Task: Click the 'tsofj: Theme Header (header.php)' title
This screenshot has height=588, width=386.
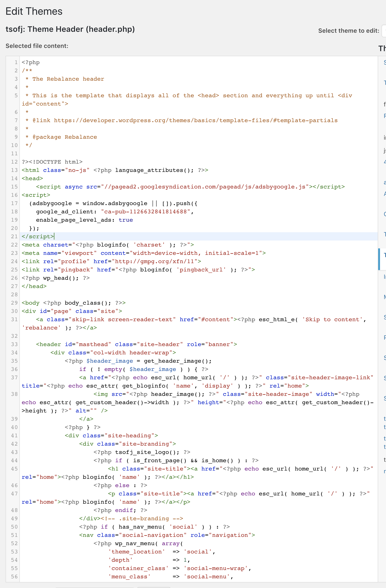Action: point(70,29)
